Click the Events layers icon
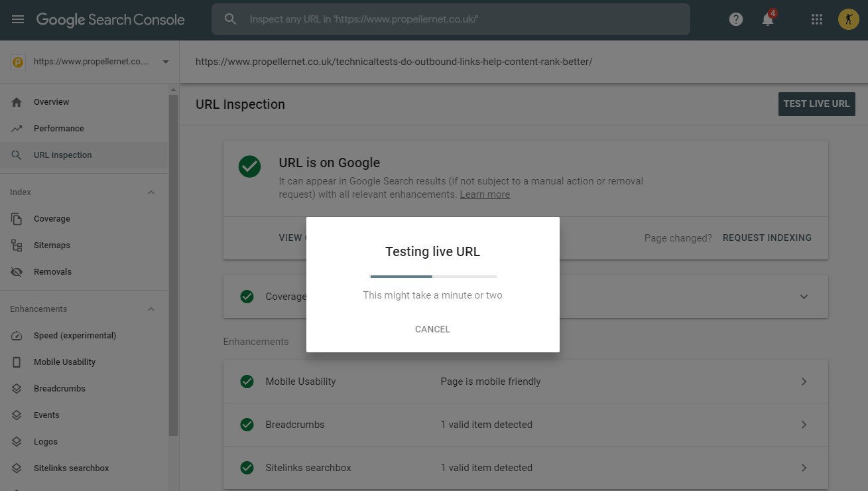 (x=17, y=415)
